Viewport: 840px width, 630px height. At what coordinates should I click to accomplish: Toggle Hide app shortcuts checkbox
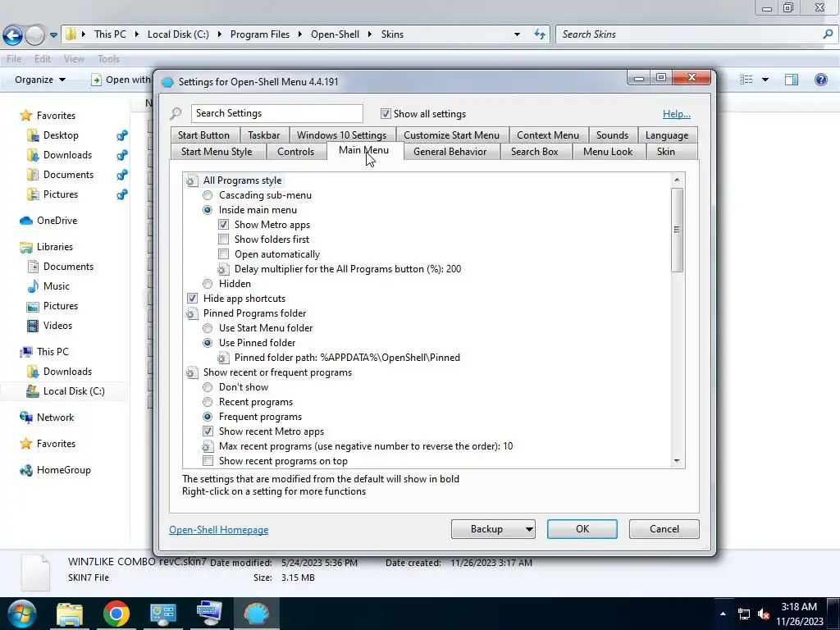tap(192, 299)
